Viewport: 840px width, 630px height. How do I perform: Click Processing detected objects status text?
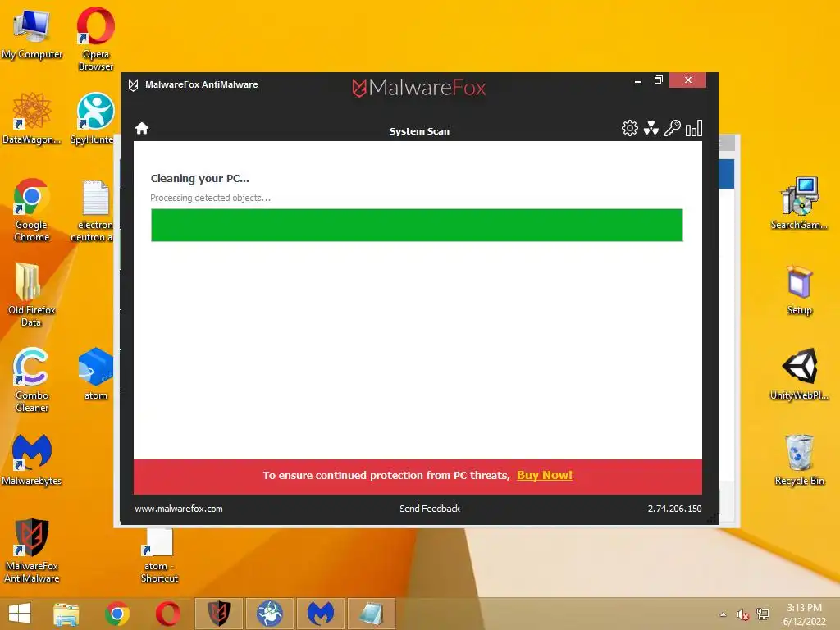pyautogui.click(x=210, y=198)
